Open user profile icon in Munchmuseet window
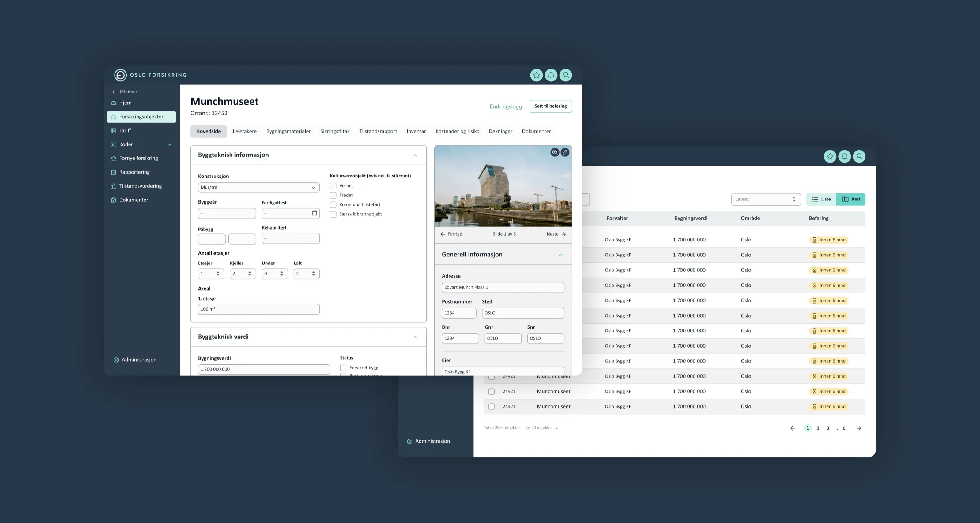This screenshot has height=523, width=980. [566, 75]
